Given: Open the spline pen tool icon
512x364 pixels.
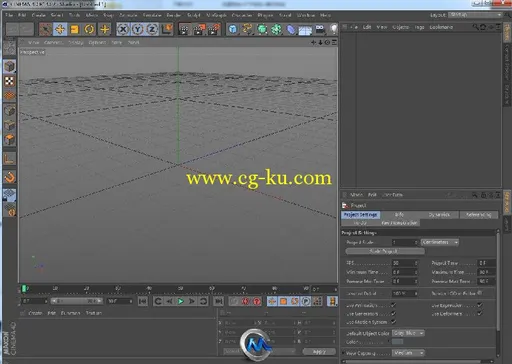Looking at the screenshot, I should [x=247, y=29].
